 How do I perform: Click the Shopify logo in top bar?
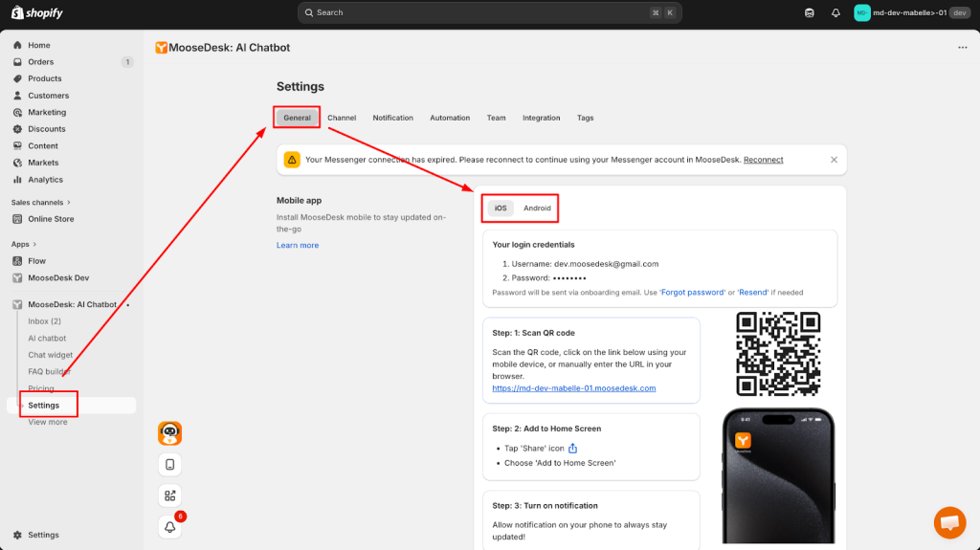[x=36, y=12]
